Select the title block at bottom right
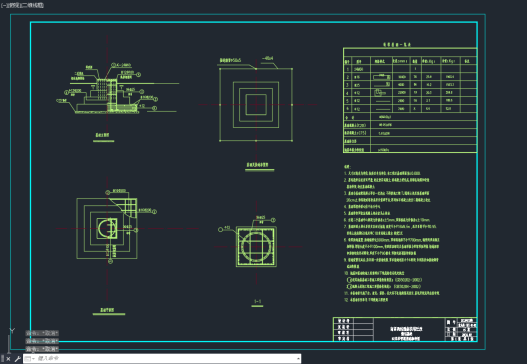 405,329
